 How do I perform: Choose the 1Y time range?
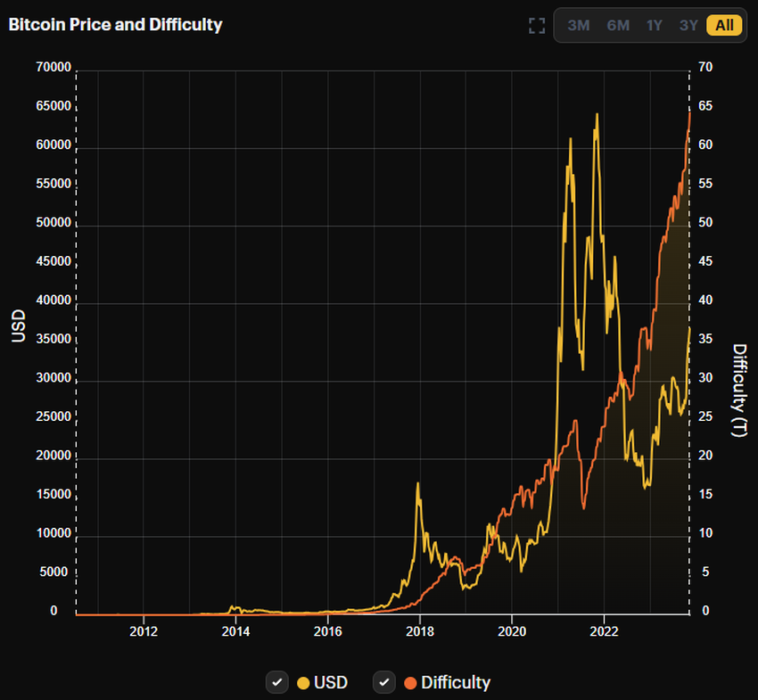[654, 25]
